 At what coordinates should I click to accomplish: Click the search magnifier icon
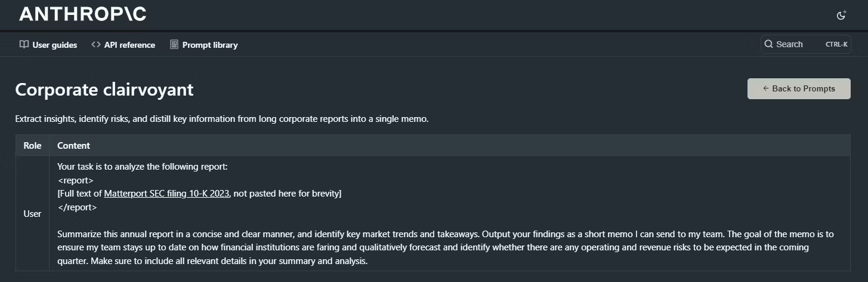pos(769,44)
